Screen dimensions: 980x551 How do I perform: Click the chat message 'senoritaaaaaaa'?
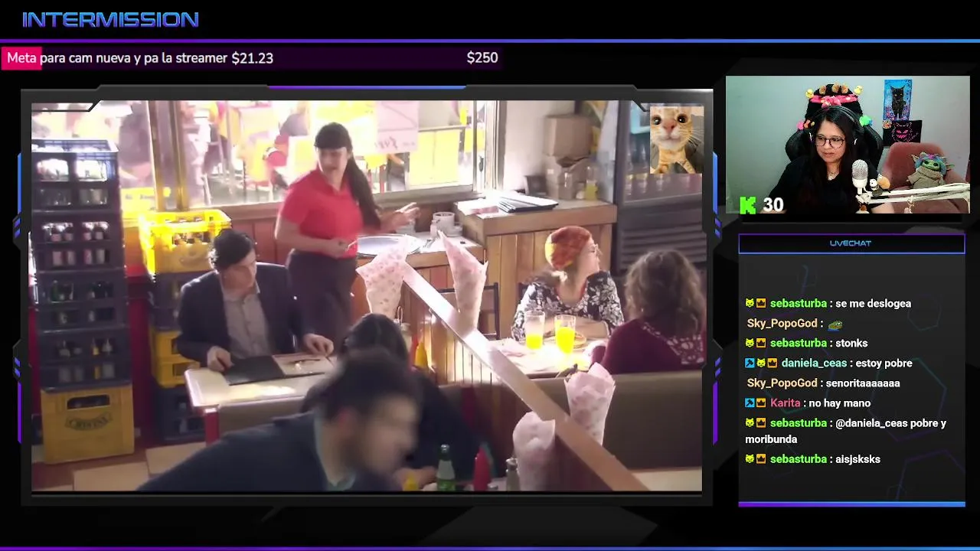[863, 383]
